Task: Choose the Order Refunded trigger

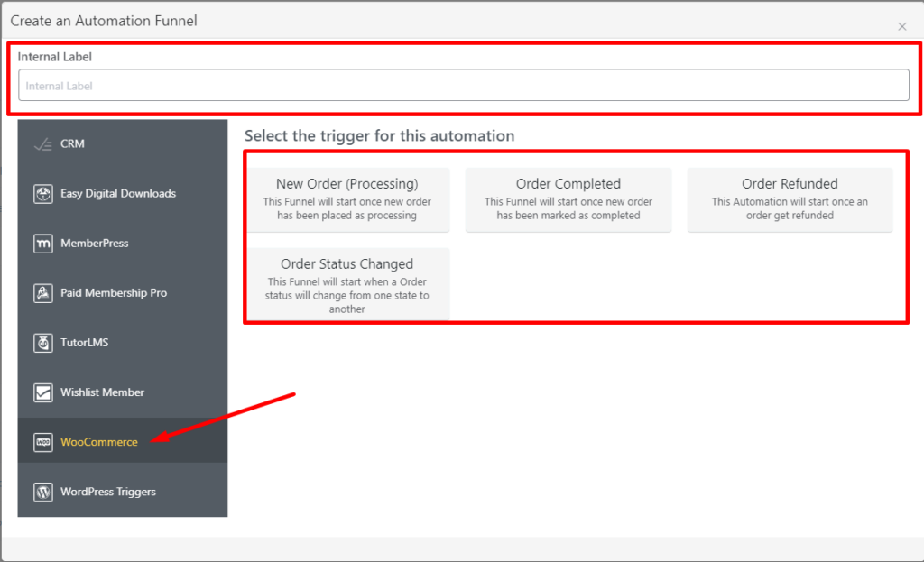Action: tap(790, 199)
